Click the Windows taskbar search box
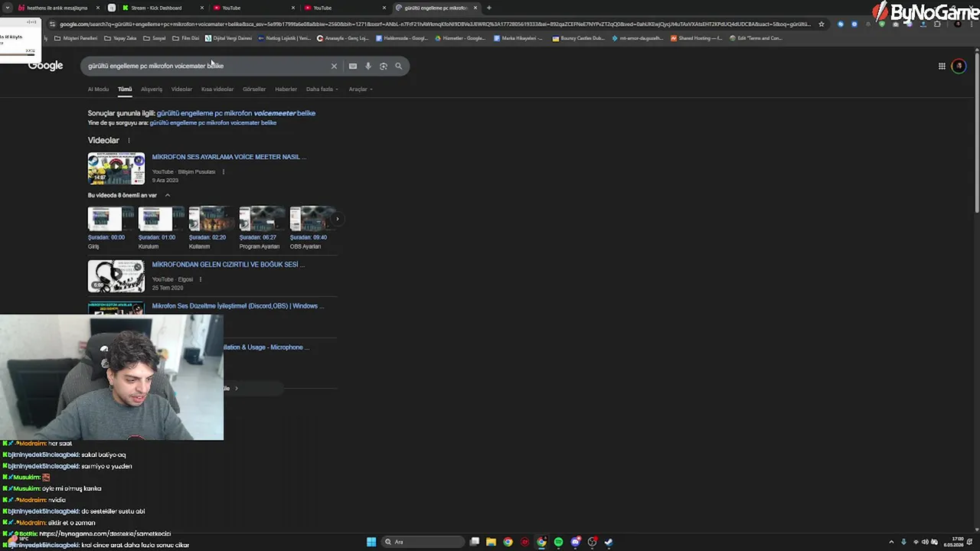The width and height of the screenshot is (980, 551). coord(423,542)
